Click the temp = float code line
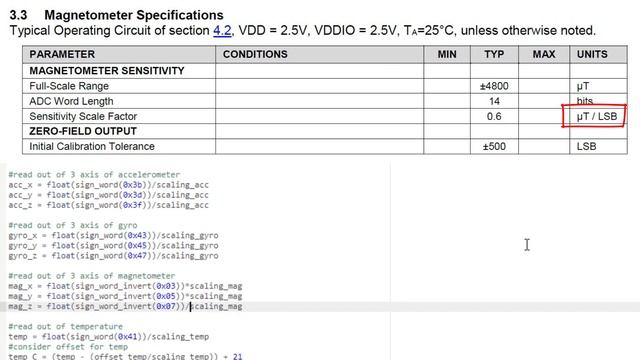This screenshot has height=360, width=640. [109, 337]
